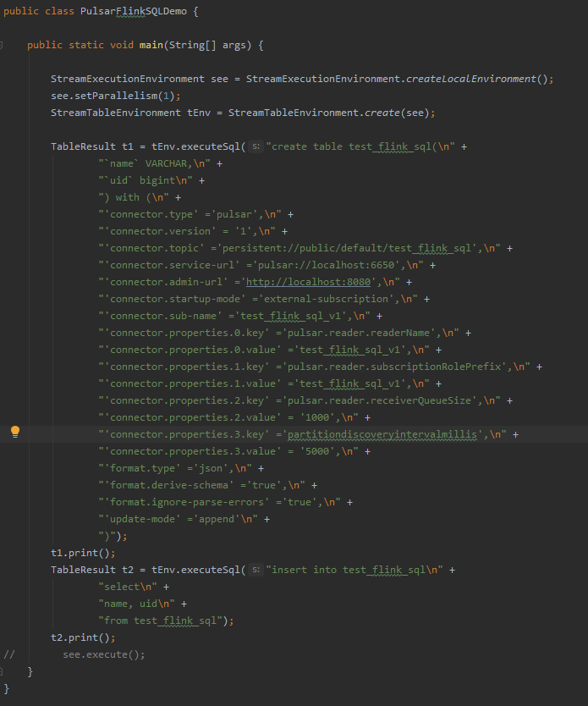The image size is (588, 706).
Task: Click the ") with (\n" string line
Action: click(134, 197)
